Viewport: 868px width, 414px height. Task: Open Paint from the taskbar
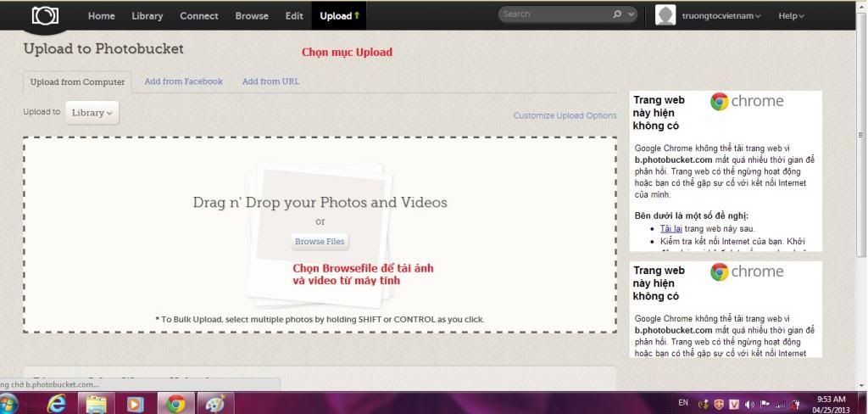point(214,404)
